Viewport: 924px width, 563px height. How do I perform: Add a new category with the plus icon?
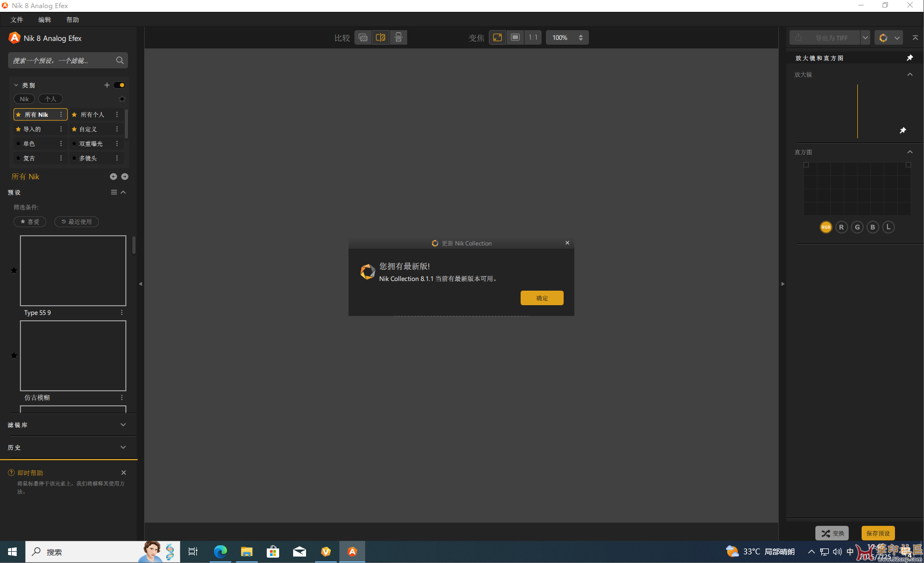tap(106, 85)
